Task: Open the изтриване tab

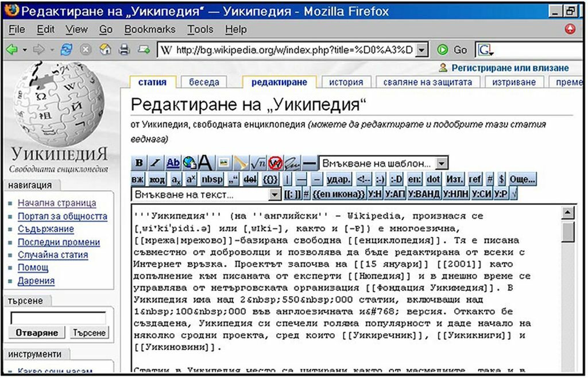Action: click(514, 82)
